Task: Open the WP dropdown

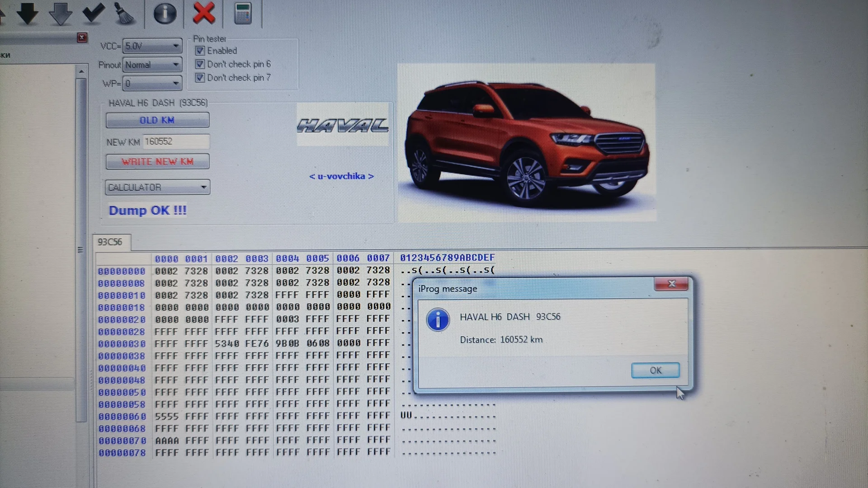Action: (152, 84)
